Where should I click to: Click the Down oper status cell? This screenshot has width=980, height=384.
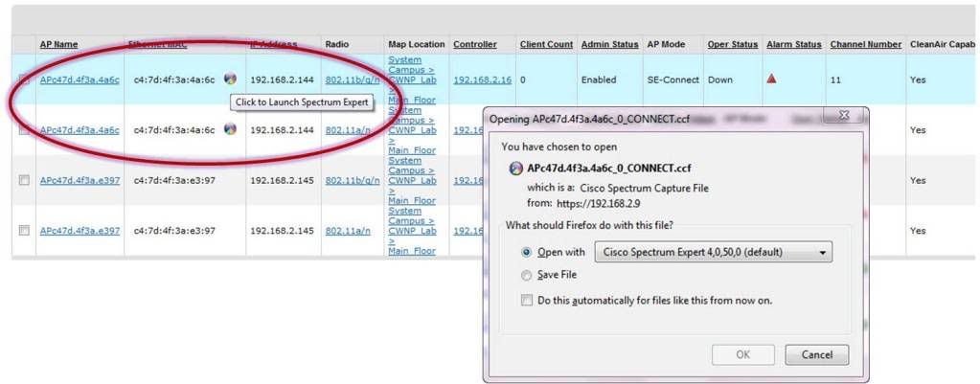pyautogui.click(x=720, y=79)
